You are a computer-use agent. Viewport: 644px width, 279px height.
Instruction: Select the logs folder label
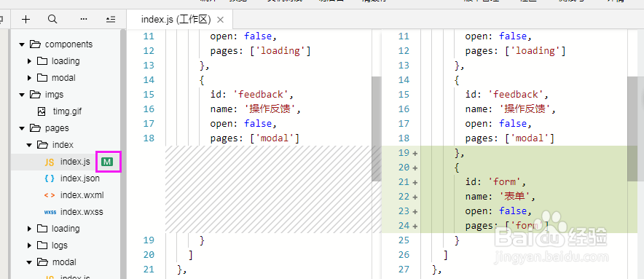[60, 245]
